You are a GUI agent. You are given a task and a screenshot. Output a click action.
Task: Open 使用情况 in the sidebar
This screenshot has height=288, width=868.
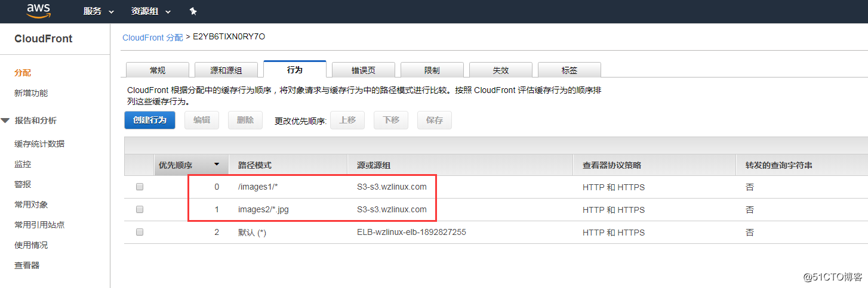31,245
